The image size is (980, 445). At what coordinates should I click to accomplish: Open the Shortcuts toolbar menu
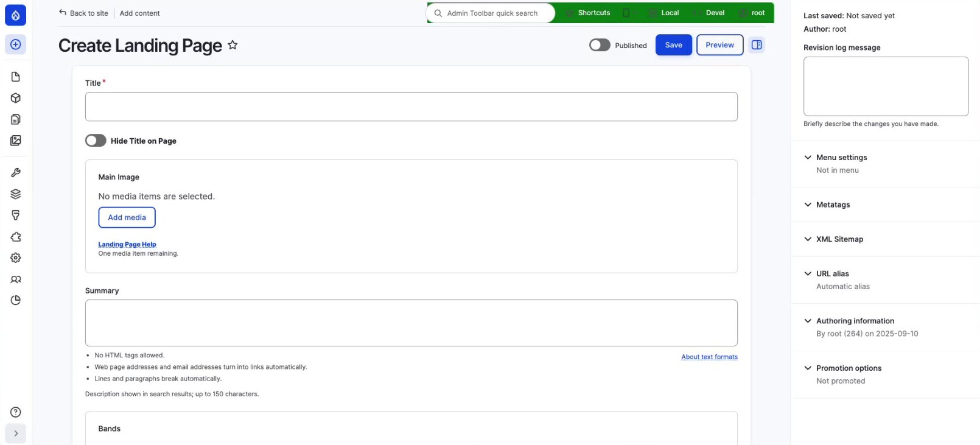[587, 13]
